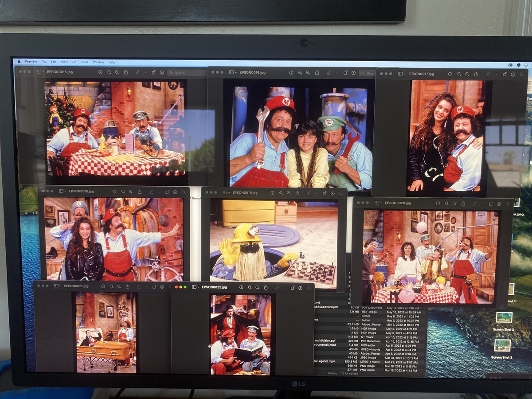Open sidebar view menu in EPSON0022.jpg window
The image size is (532, 399).
click(196, 287)
